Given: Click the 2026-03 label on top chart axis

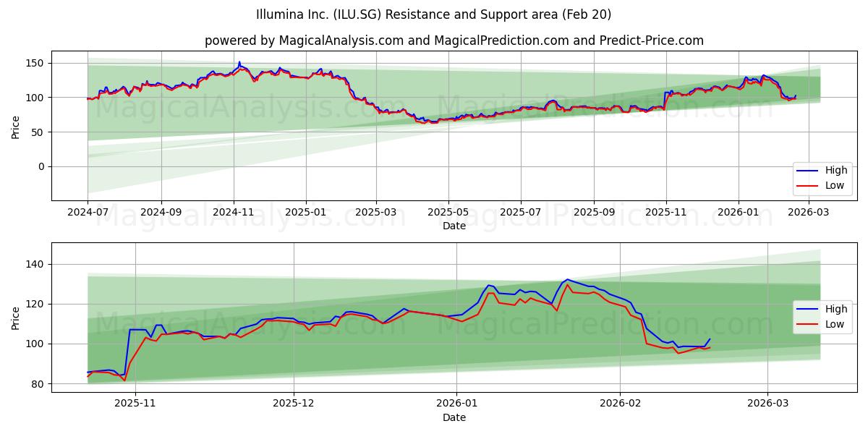Looking at the screenshot, I should pos(809,213).
